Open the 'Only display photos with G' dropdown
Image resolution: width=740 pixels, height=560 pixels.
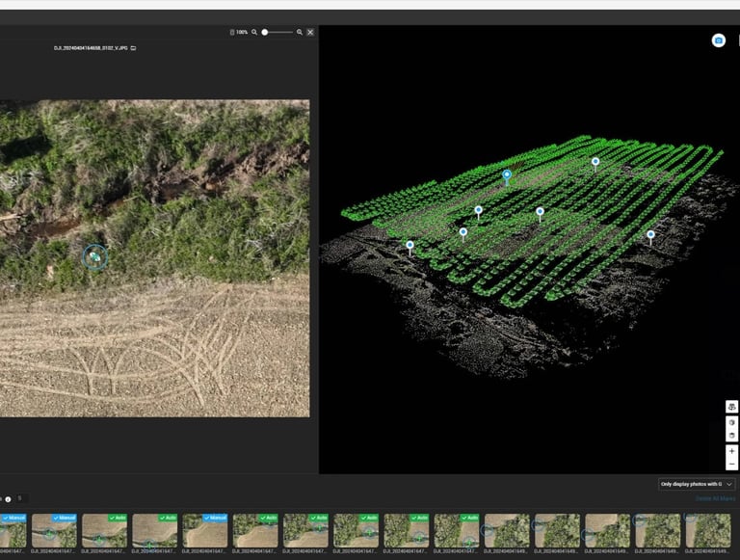[x=698, y=484]
